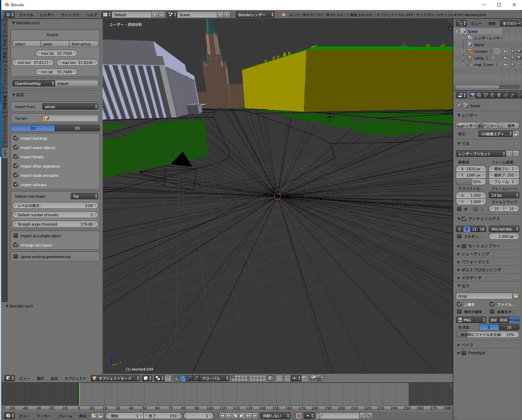Select the rotate manipulator arc icon
Viewport: 522px width, 420px height.
click(189, 378)
